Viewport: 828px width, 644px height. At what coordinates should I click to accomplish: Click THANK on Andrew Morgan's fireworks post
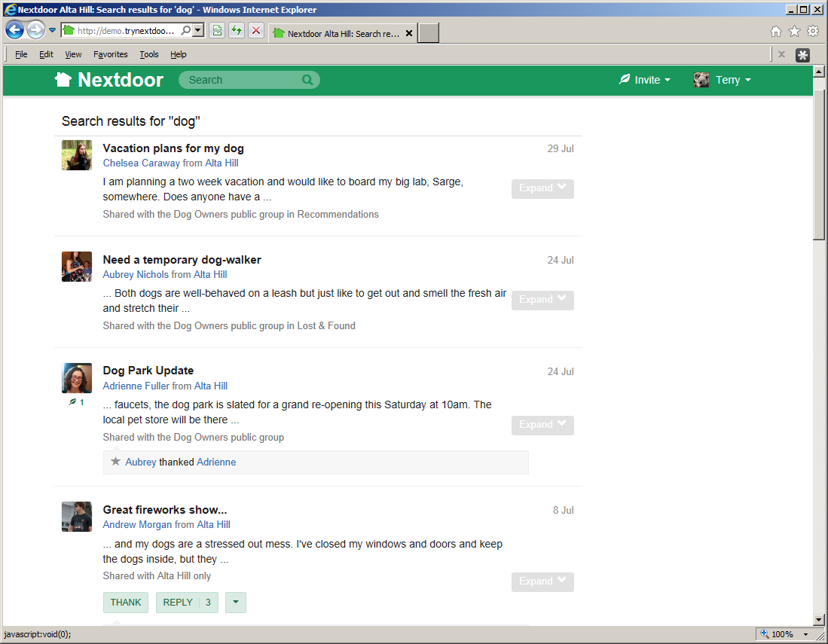click(125, 602)
